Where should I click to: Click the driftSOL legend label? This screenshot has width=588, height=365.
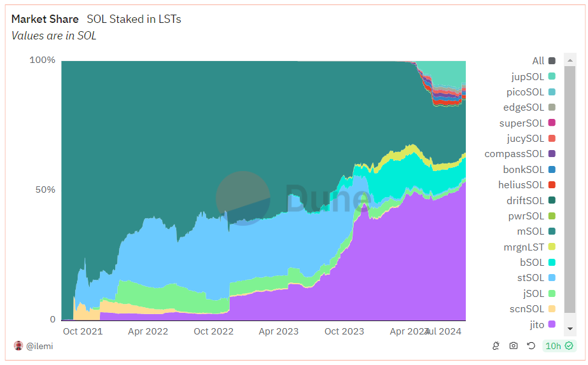525,200
